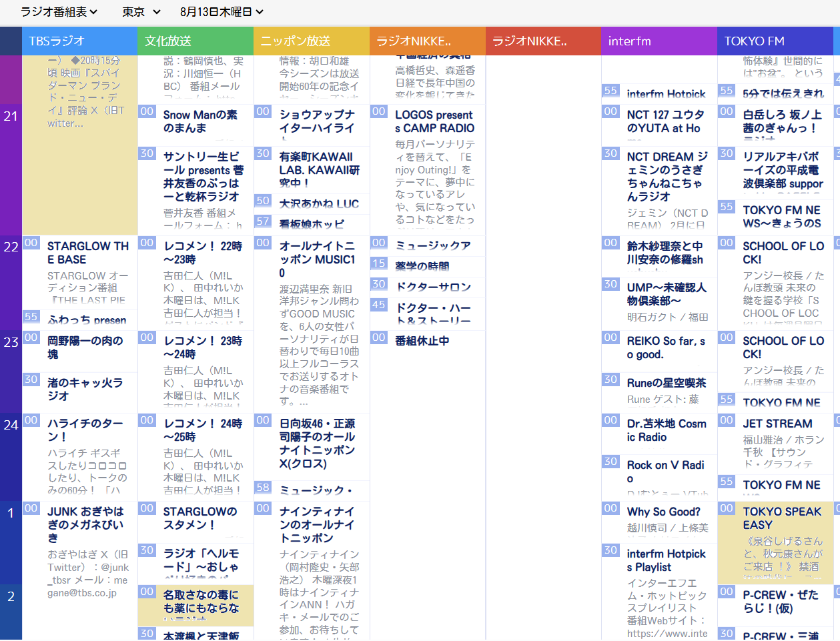The image size is (840, 641).
Task: Click the 23 o'clock hour marker
Action: 11,342
